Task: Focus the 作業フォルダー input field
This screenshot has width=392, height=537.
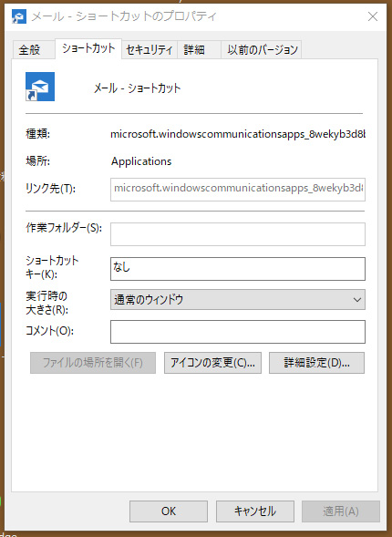Action: [238, 234]
